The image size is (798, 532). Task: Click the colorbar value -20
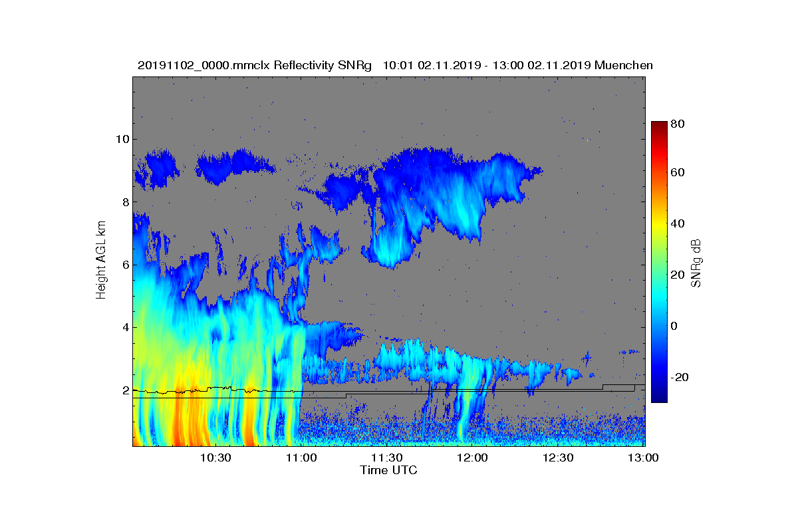click(678, 377)
